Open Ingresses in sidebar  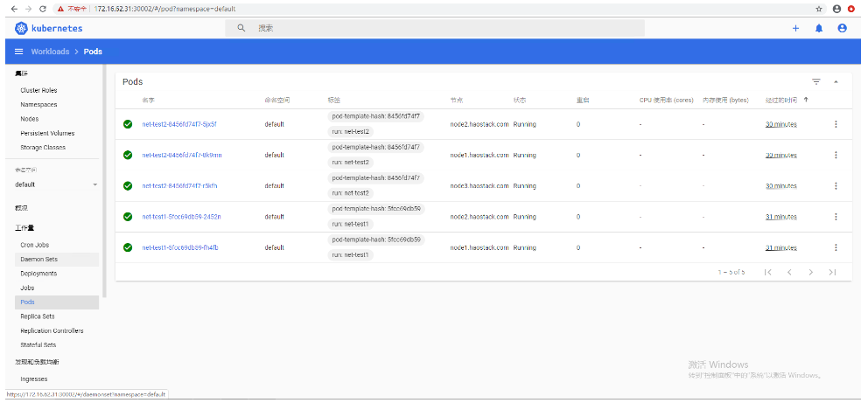(34, 379)
